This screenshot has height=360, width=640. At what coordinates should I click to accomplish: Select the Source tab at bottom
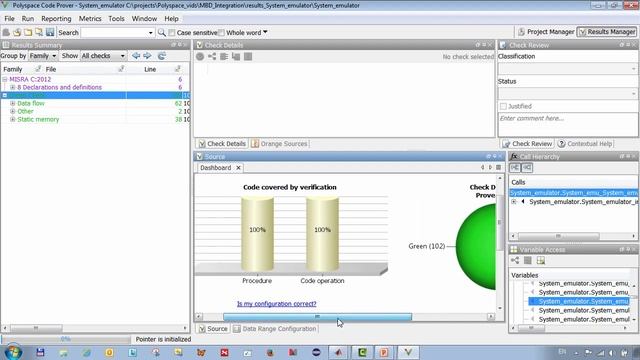[213, 329]
